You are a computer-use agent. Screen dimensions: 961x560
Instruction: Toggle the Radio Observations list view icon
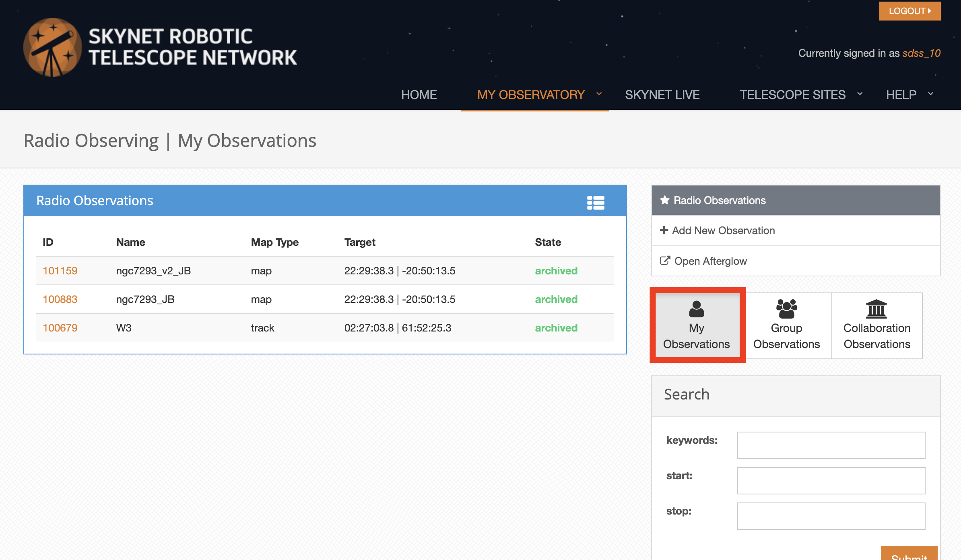596,203
